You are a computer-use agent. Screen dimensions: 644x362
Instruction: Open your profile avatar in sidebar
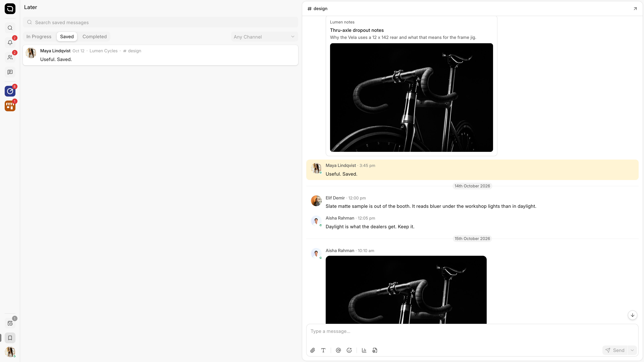10,352
